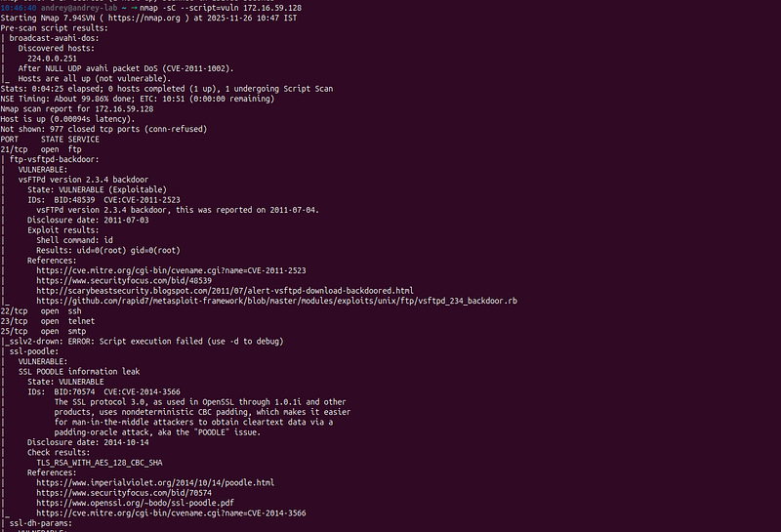
Task: Open the securityfocus.com/bid/48539 link
Action: click(124, 280)
